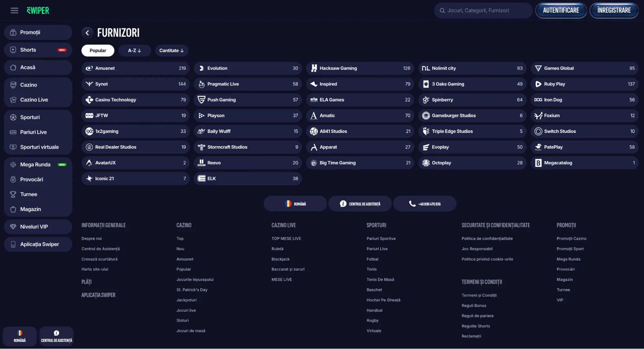Open Promoții in the sidebar menu
644x349 pixels.
tap(30, 32)
